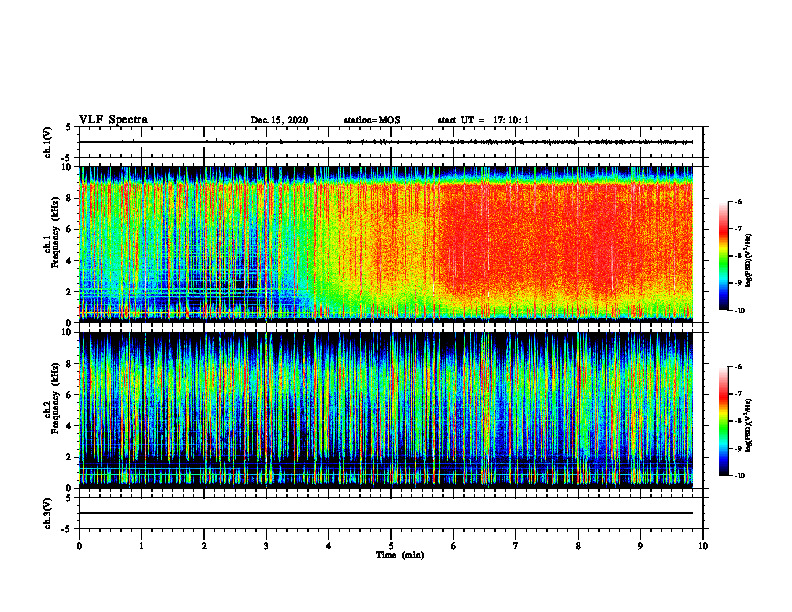Click the ch.2 frequency tick "4"

coord(69,426)
